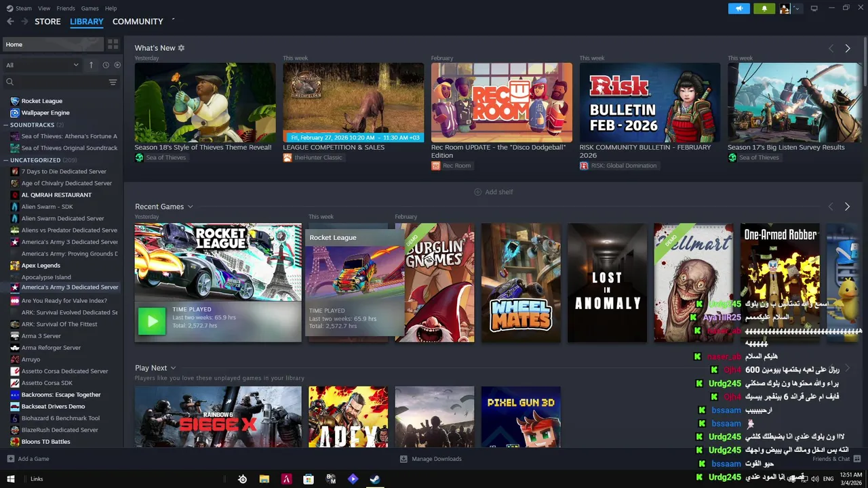Show previous What's New items arrow
Viewport: 868px width, 488px height.
click(831, 48)
